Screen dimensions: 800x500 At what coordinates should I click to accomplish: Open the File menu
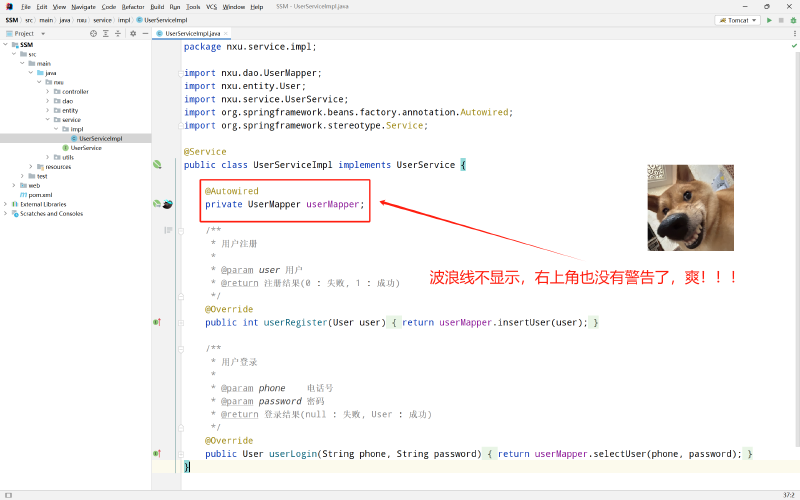coord(26,7)
